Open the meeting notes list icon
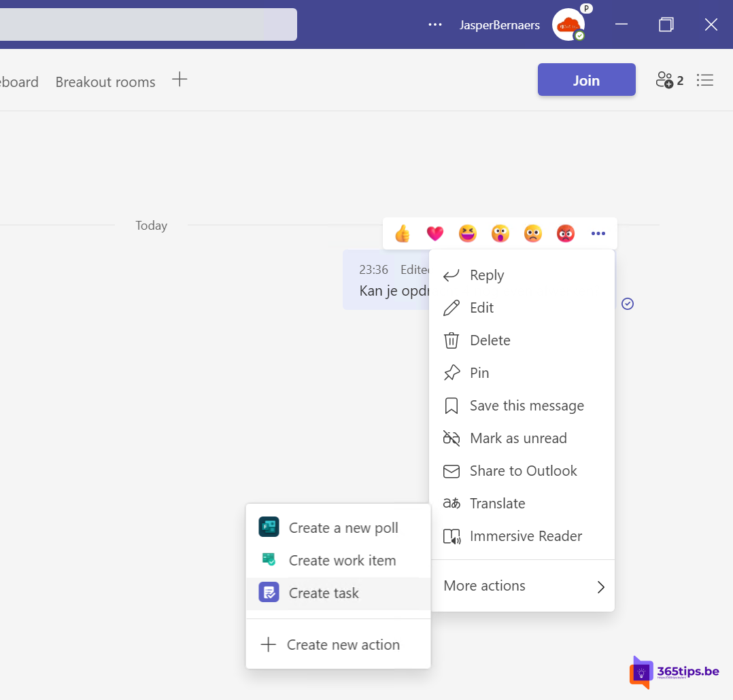Screen dimensions: 733x700 tap(705, 80)
